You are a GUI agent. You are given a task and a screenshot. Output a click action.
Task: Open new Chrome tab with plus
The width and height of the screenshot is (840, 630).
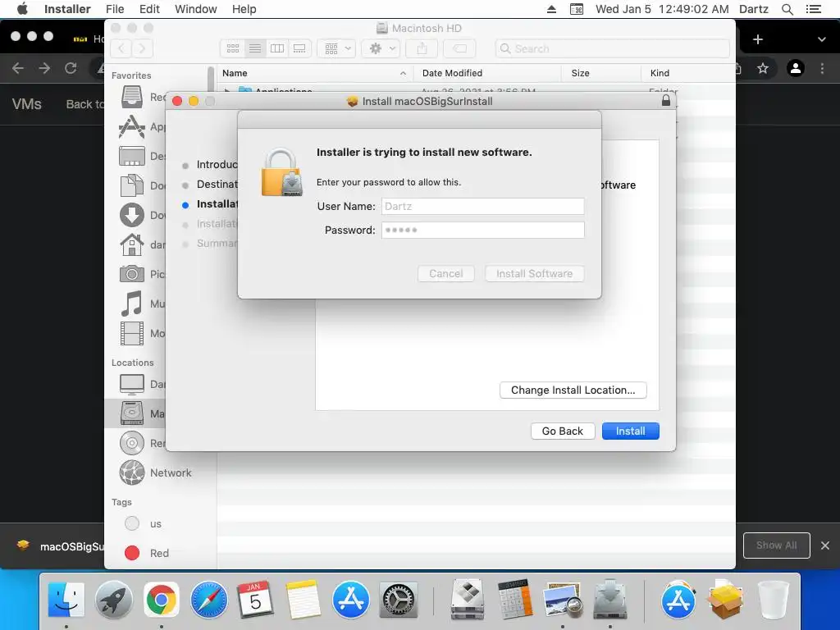(757, 39)
